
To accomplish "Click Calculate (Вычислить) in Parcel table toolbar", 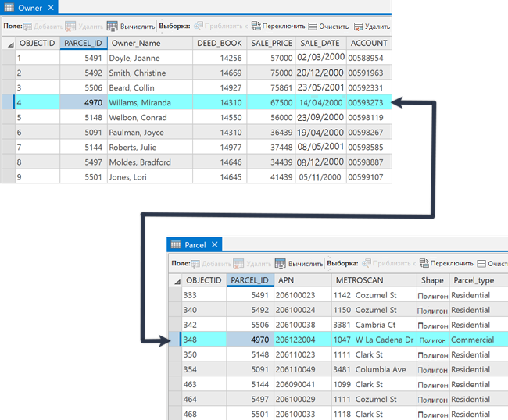I will pos(298,264).
